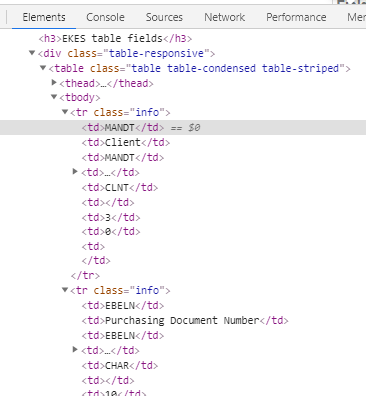Open the Sources tab
Viewport: 366px width, 396px height.
click(x=164, y=17)
